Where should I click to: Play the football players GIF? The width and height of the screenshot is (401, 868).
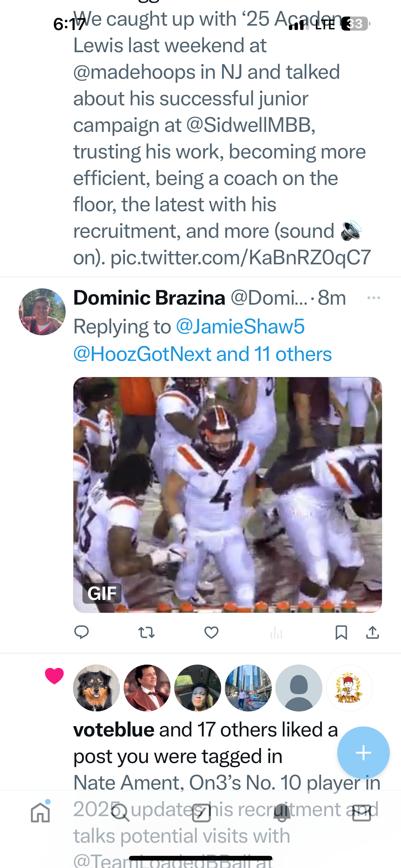tap(228, 494)
